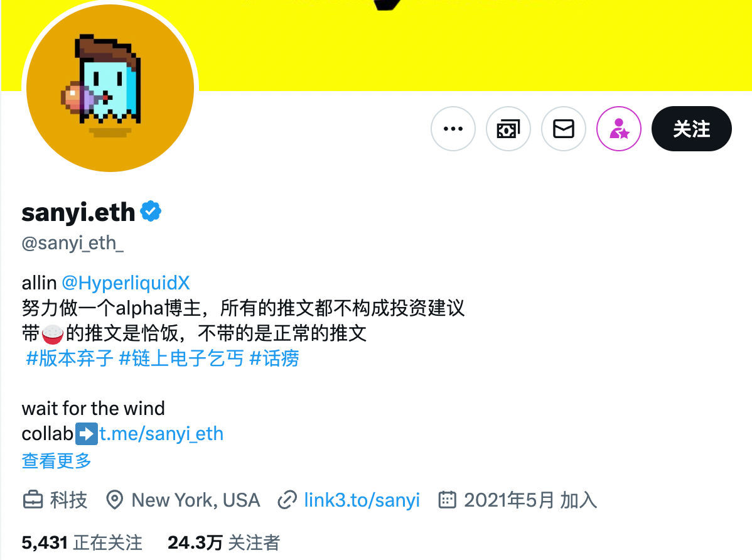The height and width of the screenshot is (560, 752).
Task: Click the briefcase category icon
Action: point(33,500)
